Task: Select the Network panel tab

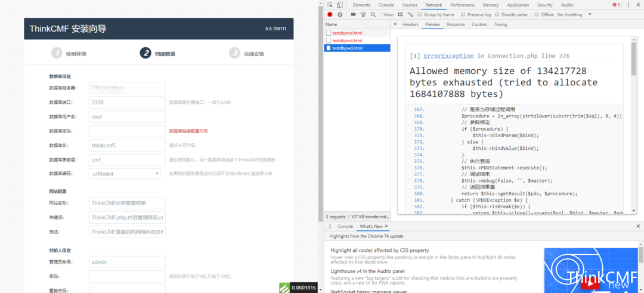Action: (x=434, y=5)
